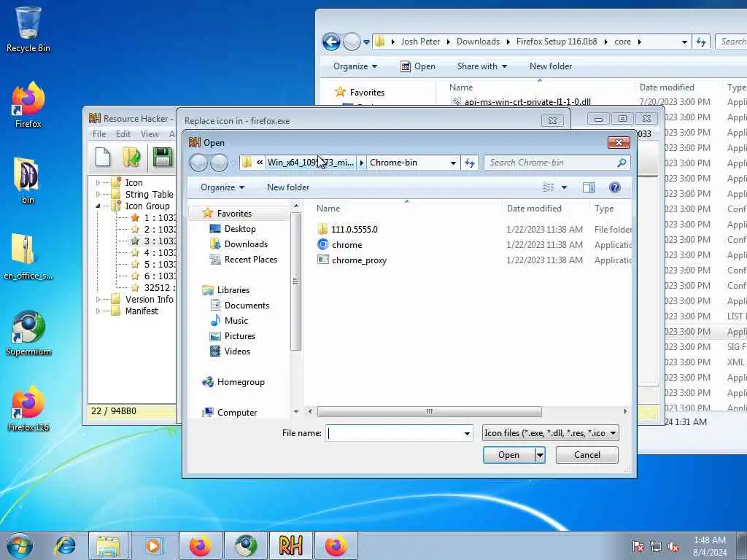The width and height of the screenshot is (747, 560).
Task: Open Resource Hacker from taskbar
Action: [290, 545]
